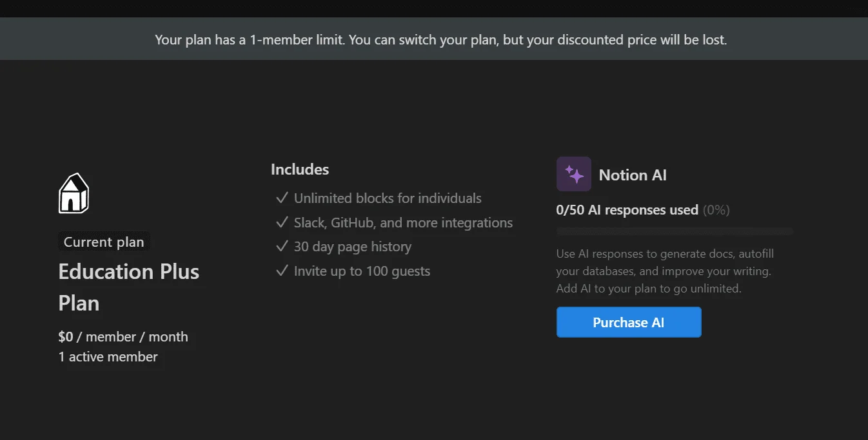Click the Notion AI title text
The height and width of the screenshot is (440, 868).
pyautogui.click(x=633, y=175)
